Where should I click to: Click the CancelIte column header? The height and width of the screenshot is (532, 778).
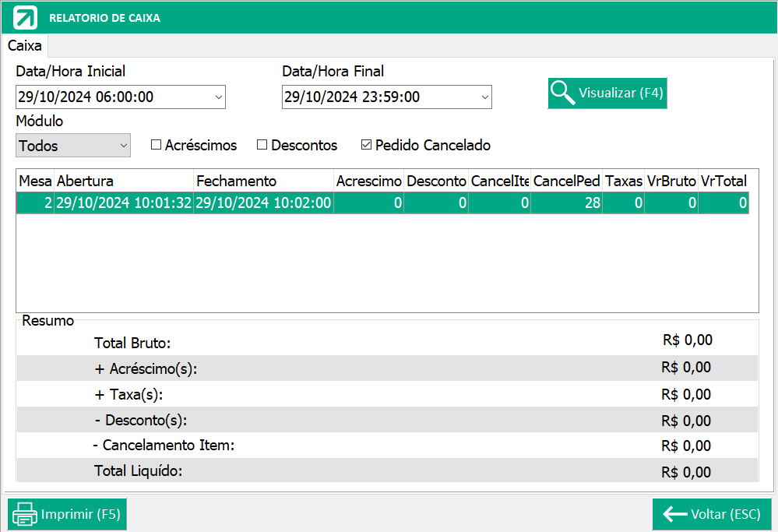500,181
